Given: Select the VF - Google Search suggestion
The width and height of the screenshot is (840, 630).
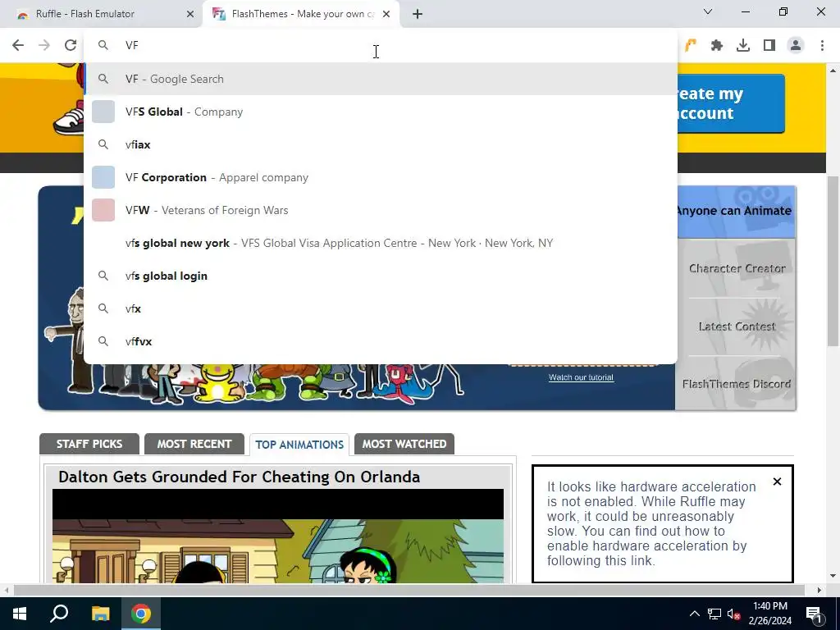Looking at the screenshot, I should 381,79.
